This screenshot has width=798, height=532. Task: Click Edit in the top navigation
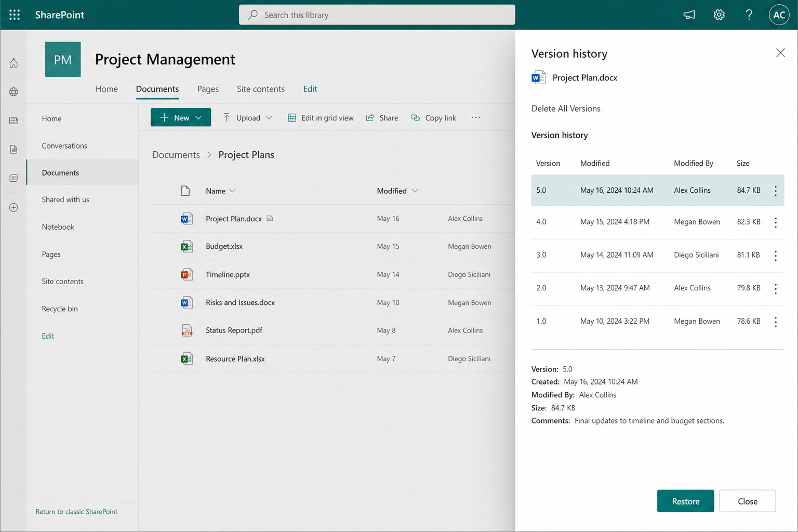[x=310, y=89]
